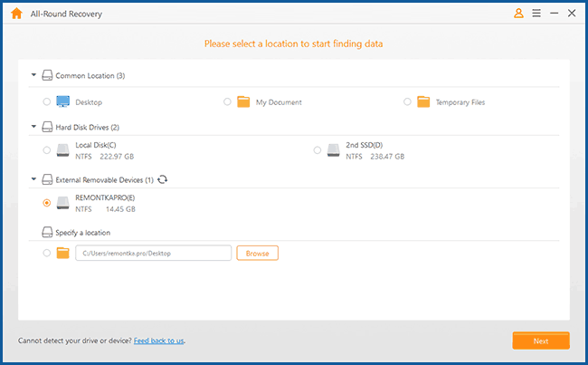The height and width of the screenshot is (365, 588).
Task: Click the Local Disk(C) drive icon
Action: 62,150
